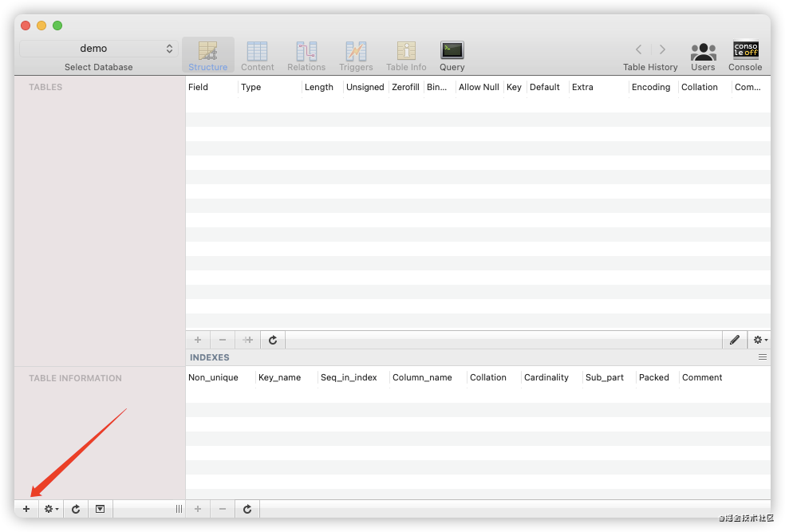This screenshot has height=532, width=785.
Task: Click the Field column header
Action: click(211, 87)
